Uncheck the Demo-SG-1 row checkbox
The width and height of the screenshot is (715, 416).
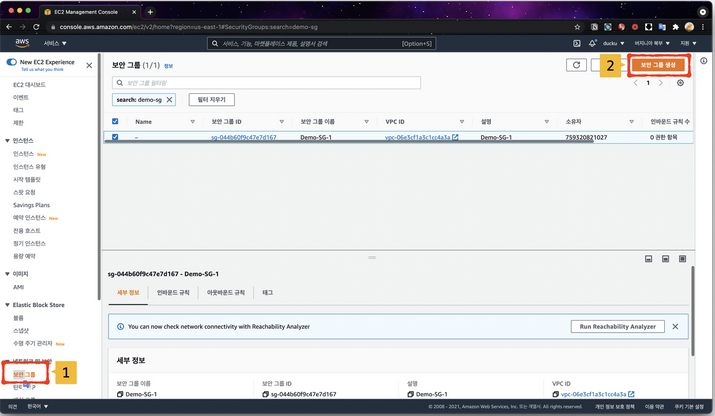coord(115,137)
